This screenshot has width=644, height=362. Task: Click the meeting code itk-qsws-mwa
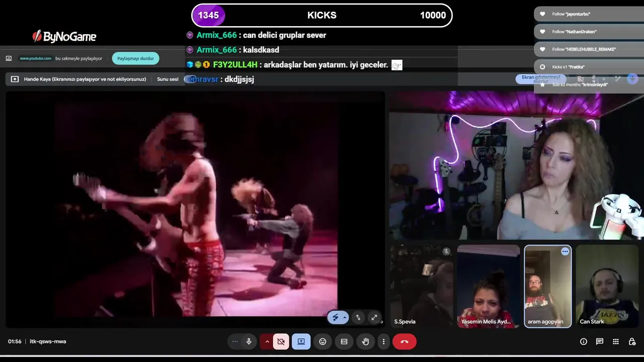(48, 341)
